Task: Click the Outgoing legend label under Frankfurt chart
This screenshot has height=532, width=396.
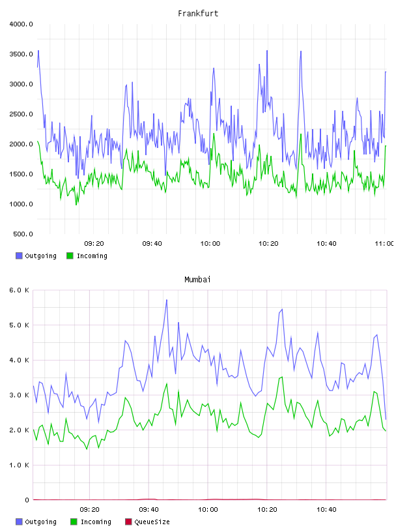Action: 40,256
